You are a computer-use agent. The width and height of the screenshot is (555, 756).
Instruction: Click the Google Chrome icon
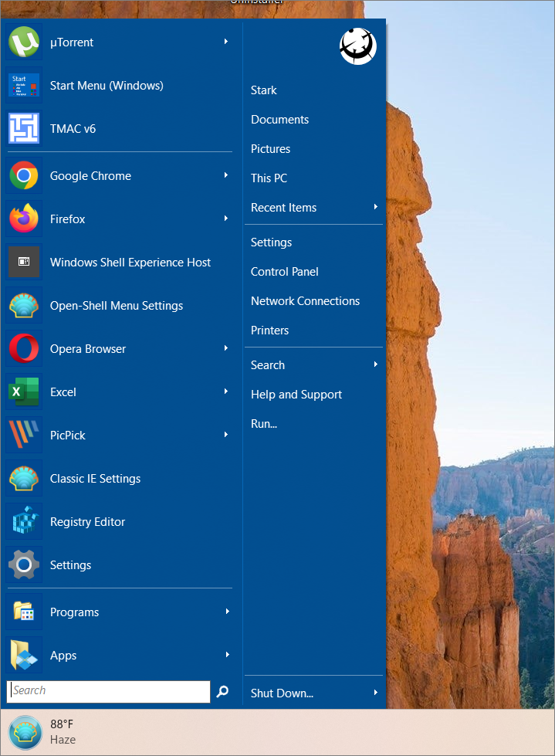[24, 176]
